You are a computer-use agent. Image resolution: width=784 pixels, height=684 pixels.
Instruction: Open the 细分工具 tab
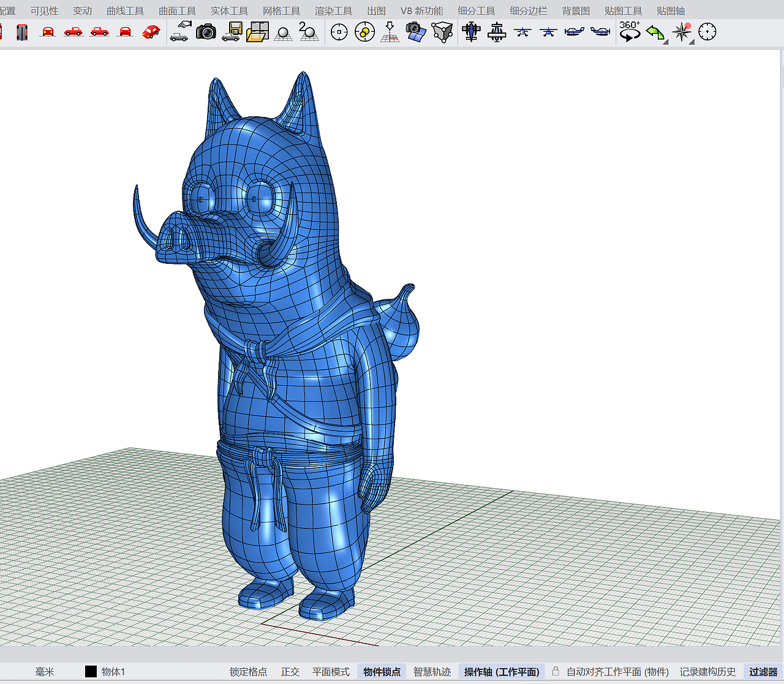coord(477,11)
